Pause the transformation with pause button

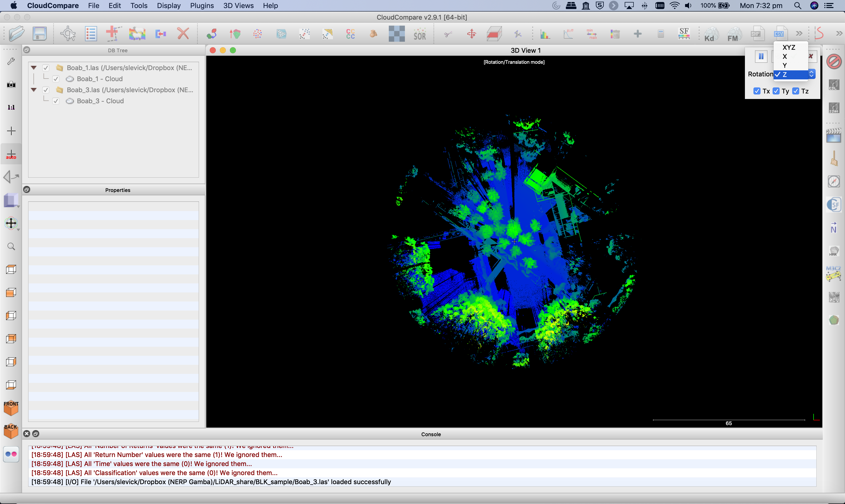(761, 56)
